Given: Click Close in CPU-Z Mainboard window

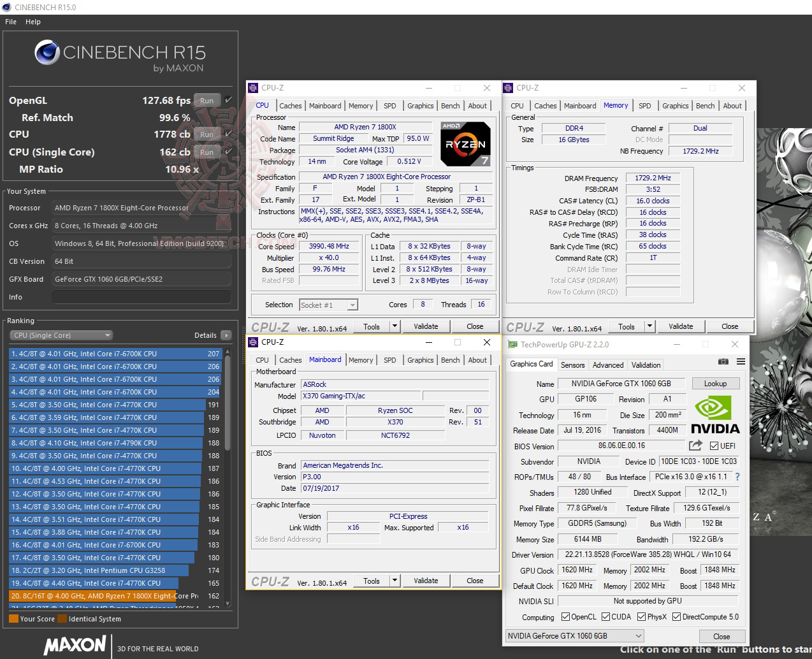Looking at the screenshot, I should 475,581.
